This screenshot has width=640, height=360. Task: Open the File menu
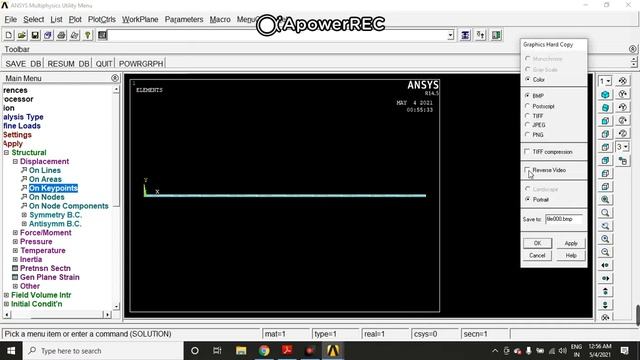pos(11,19)
